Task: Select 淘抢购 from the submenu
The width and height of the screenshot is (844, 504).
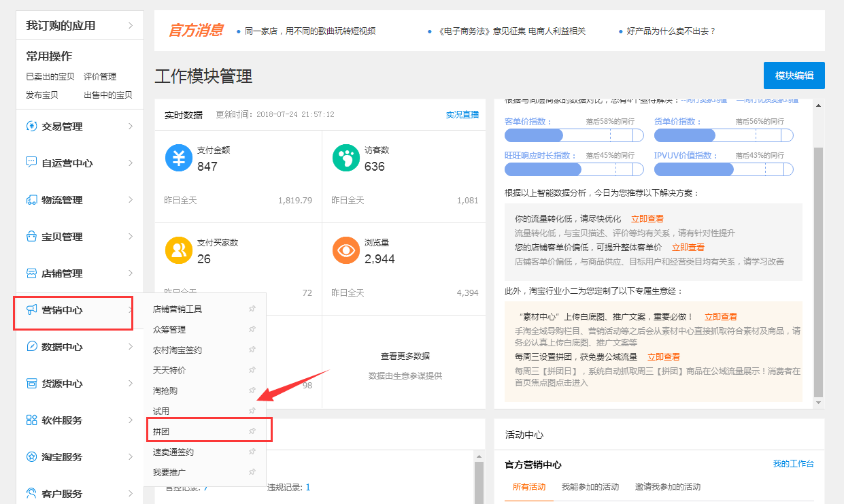Action: tap(165, 390)
